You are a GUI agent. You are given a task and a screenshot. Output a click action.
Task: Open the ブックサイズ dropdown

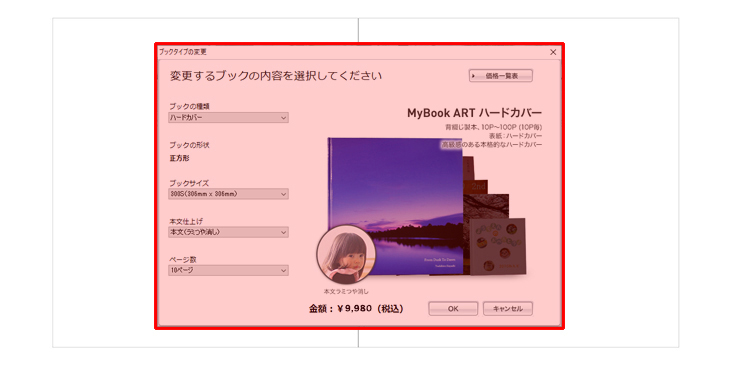tap(228, 194)
